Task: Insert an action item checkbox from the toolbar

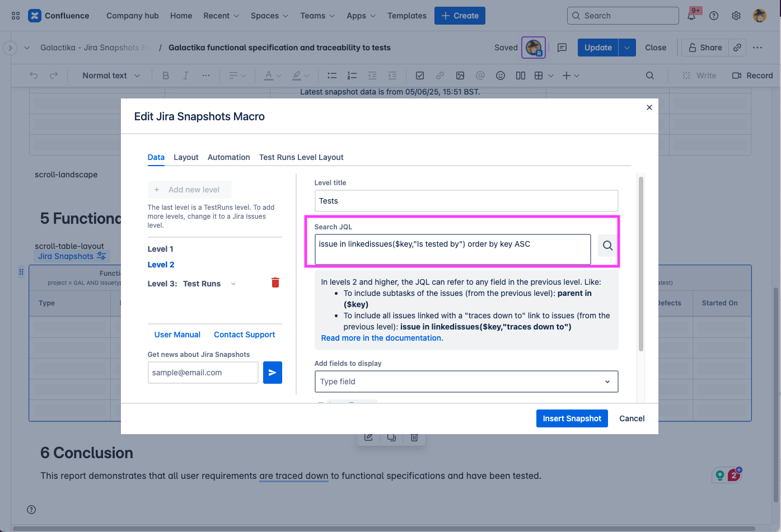Action: [x=420, y=75]
